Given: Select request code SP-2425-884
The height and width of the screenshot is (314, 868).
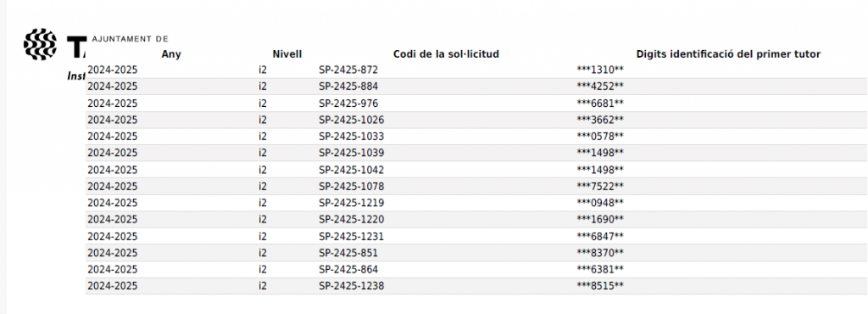Looking at the screenshot, I should tap(348, 87).
